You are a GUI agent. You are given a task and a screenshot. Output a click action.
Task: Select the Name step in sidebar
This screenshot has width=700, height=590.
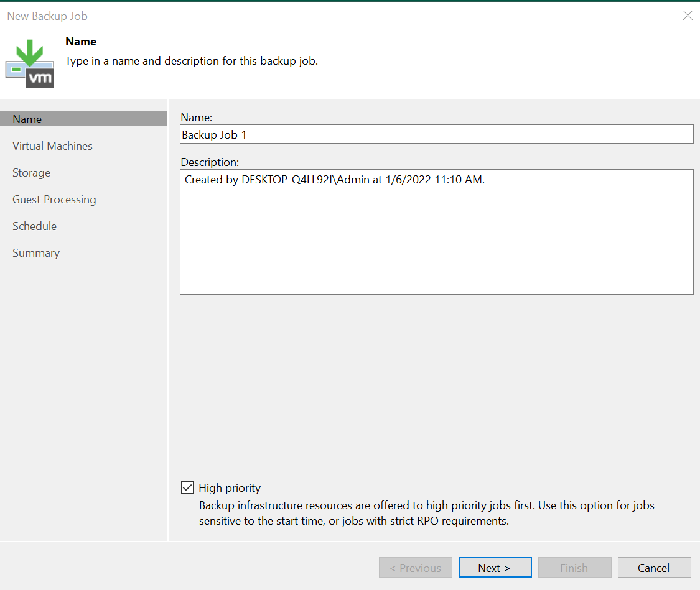pyautogui.click(x=27, y=119)
